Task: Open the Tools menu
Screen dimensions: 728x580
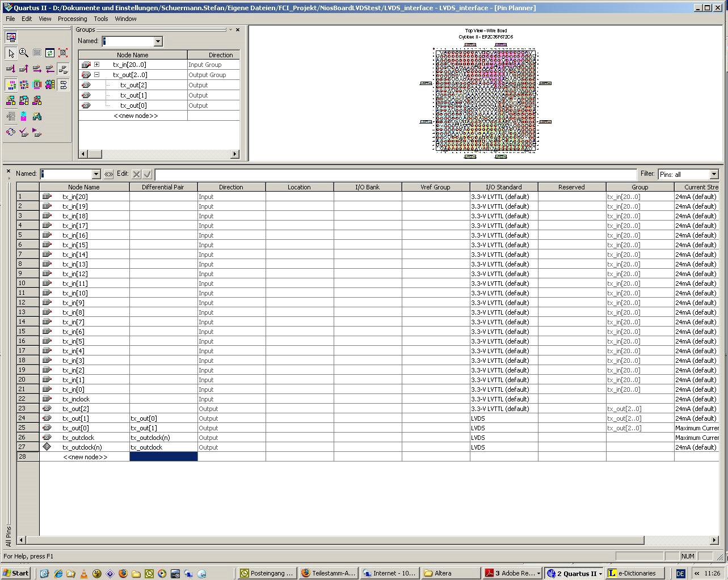Action: click(101, 19)
